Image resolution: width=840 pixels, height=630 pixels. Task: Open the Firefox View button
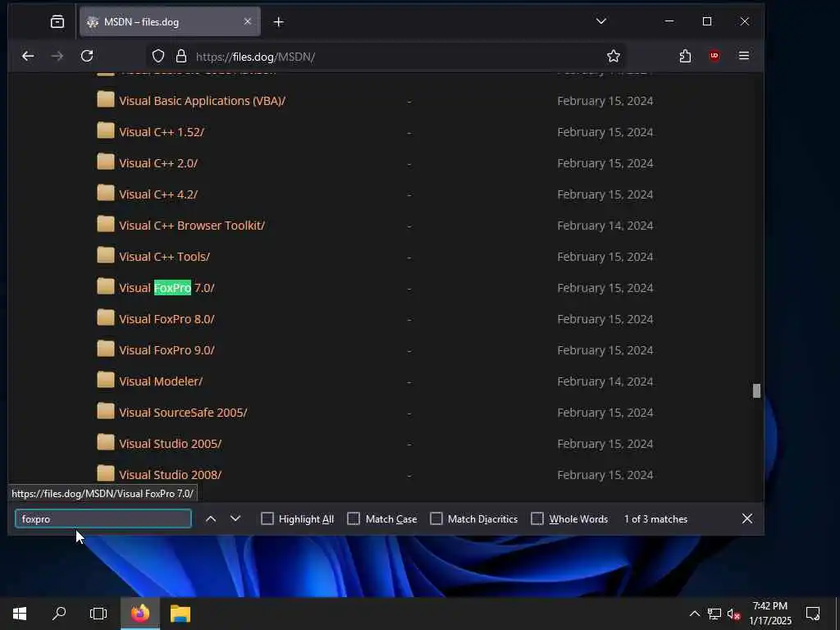point(57,21)
